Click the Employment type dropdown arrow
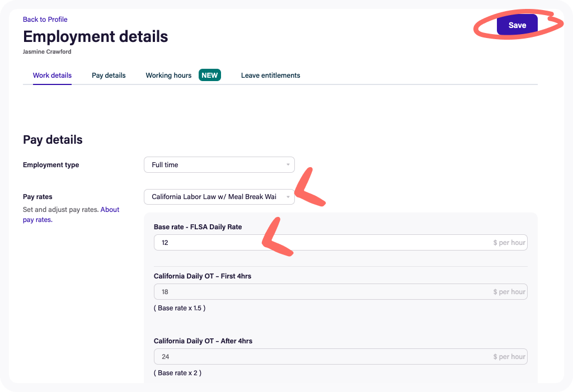573x392 pixels. tap(288, 165)
